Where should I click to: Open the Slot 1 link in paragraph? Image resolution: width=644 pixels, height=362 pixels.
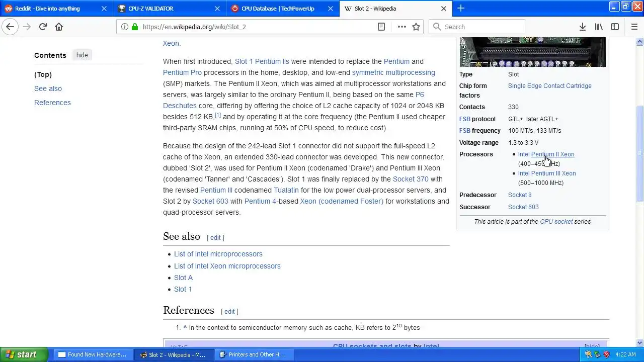[244, 61]
